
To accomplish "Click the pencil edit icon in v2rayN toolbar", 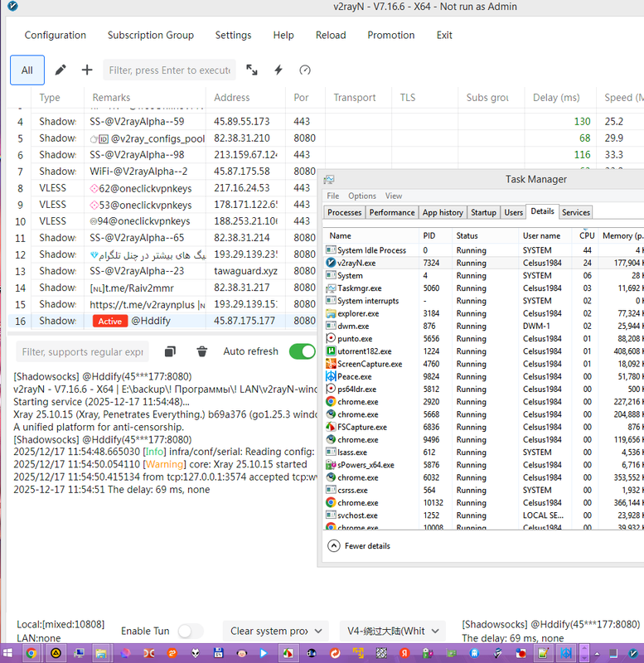I will tap(61, 70).
